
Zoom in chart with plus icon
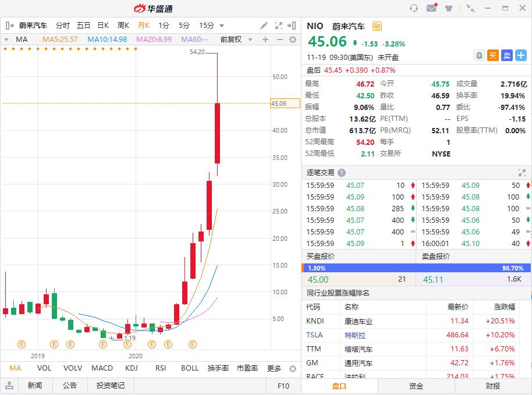pos(265,40)
